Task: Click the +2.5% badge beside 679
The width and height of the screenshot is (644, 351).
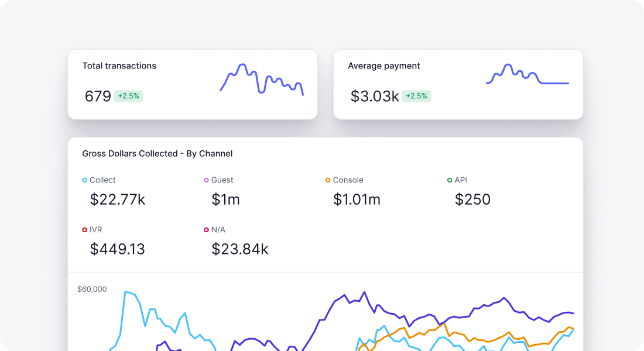Action: pos(129,96)
